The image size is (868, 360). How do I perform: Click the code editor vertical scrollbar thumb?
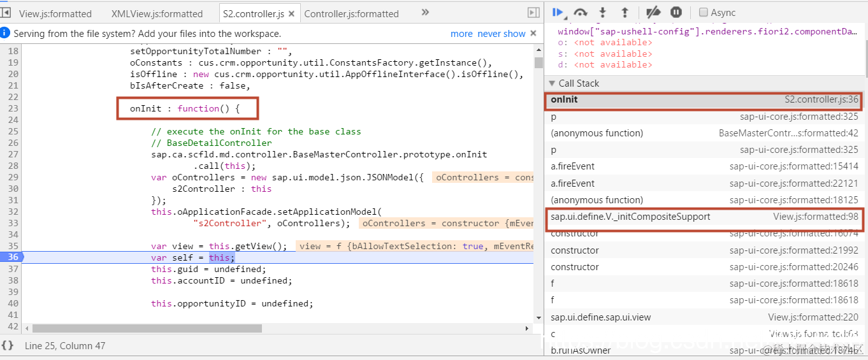[x=539, y=62]
